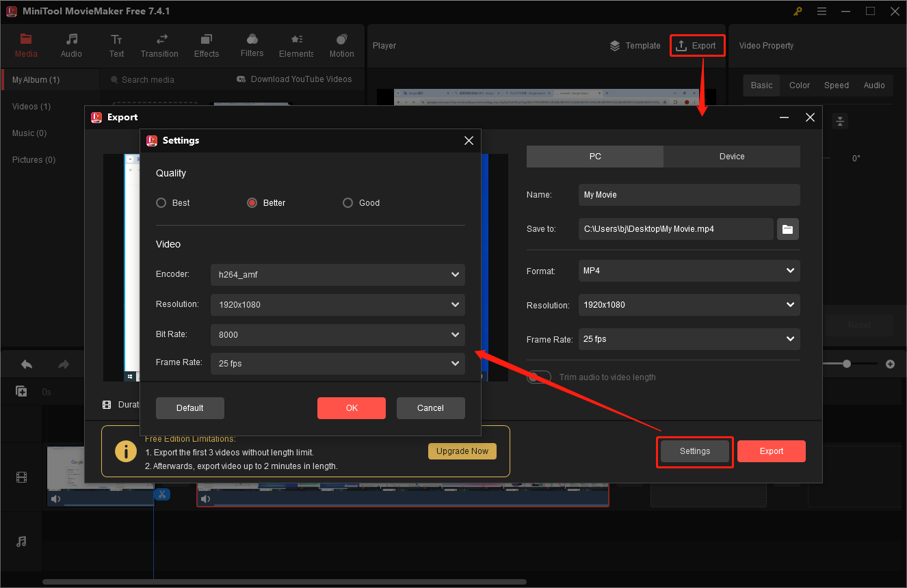Click the flip vertical icon in Video Property
The height and width of the screenshot is (588, 907).
click(x=840, y=121)
